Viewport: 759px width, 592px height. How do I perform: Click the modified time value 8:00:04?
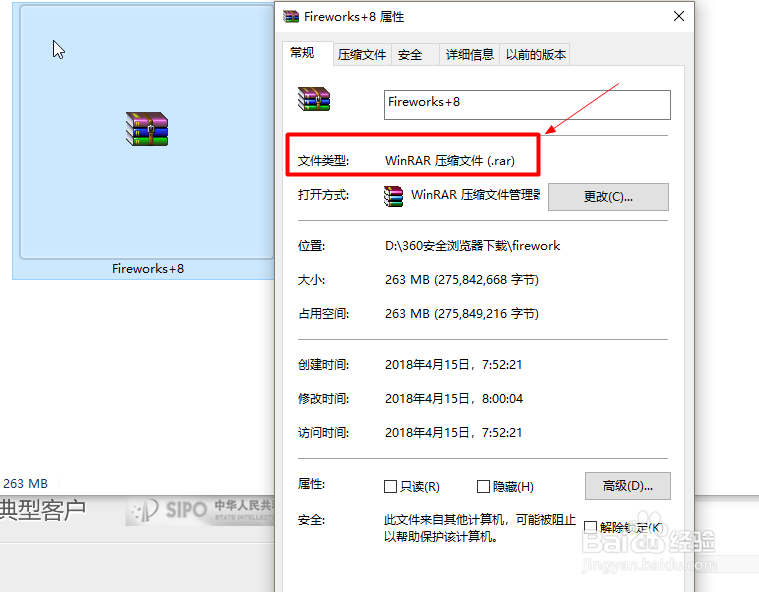click(502, 398)
